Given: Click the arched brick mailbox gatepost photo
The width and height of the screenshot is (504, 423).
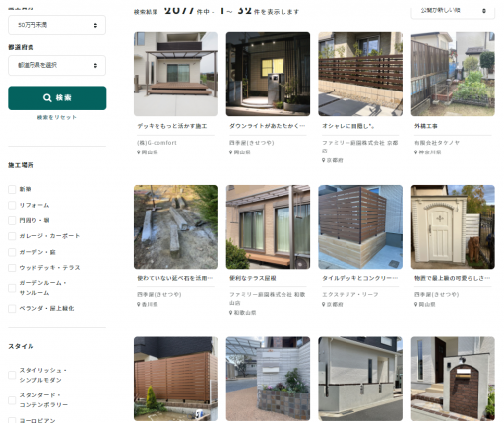Looking at the screenshot, I should (453, 379).
